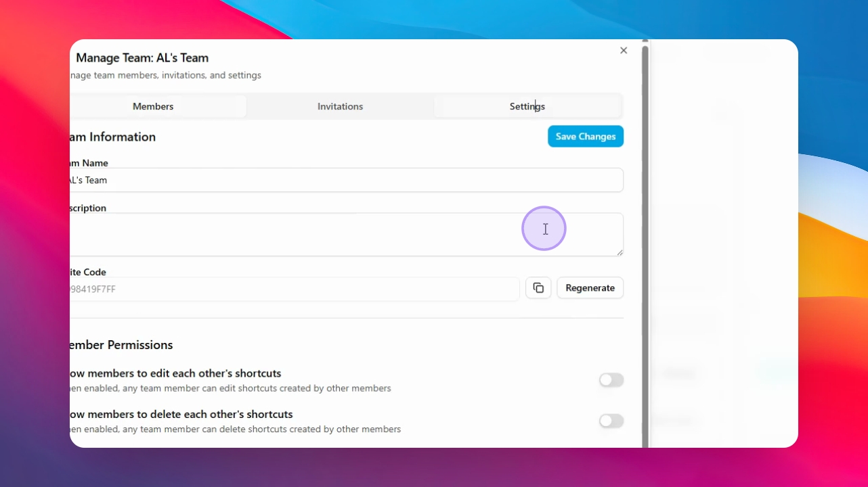Enable members deleting each other's shortcuts

tap(611, 421)
